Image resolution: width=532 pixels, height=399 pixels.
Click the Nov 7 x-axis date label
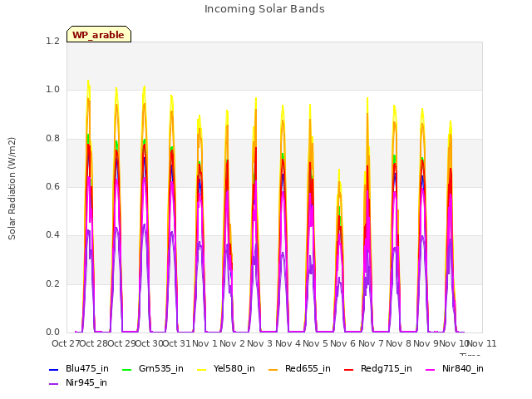pyautogui.click(x=371, y=343)
